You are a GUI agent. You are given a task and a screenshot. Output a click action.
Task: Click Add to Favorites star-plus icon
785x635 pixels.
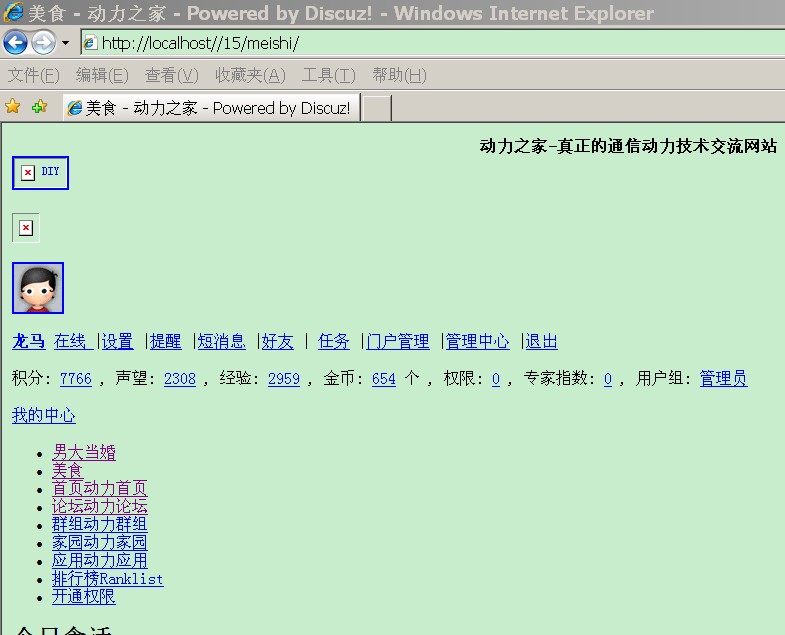[39, 106]
